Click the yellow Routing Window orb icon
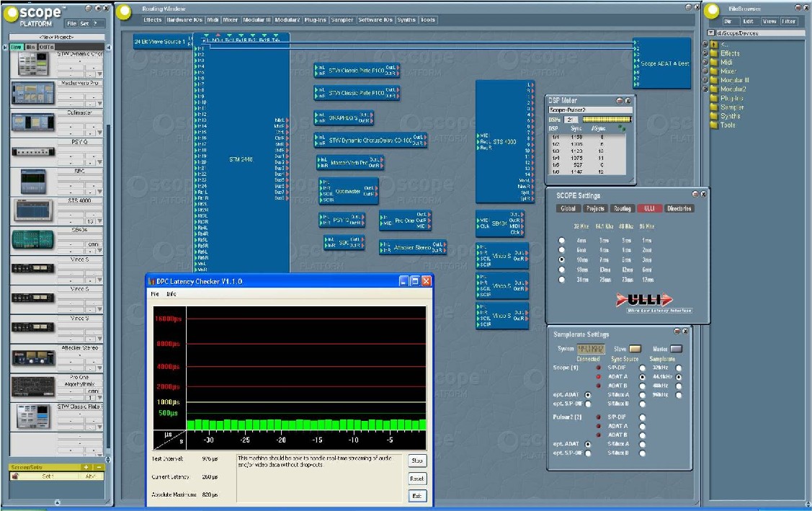The height and width of the screenshot is (511, 812). click(x=125, y=11)
